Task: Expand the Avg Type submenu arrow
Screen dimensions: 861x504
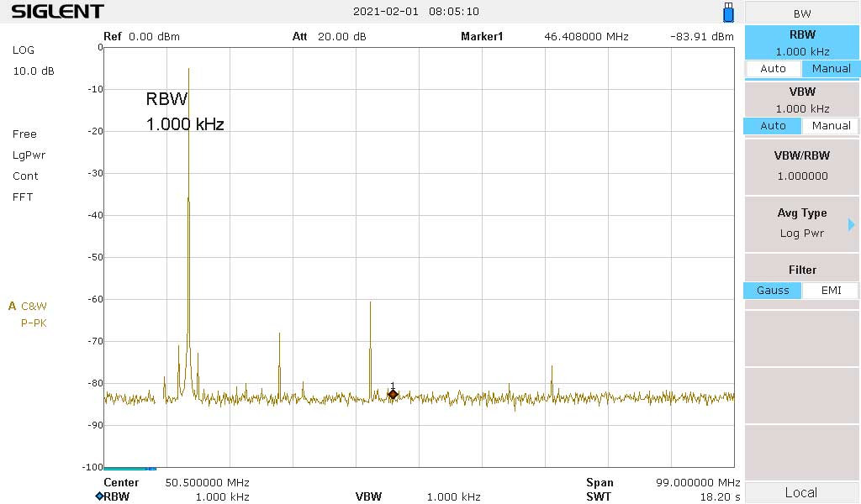Action: (851, 224)
